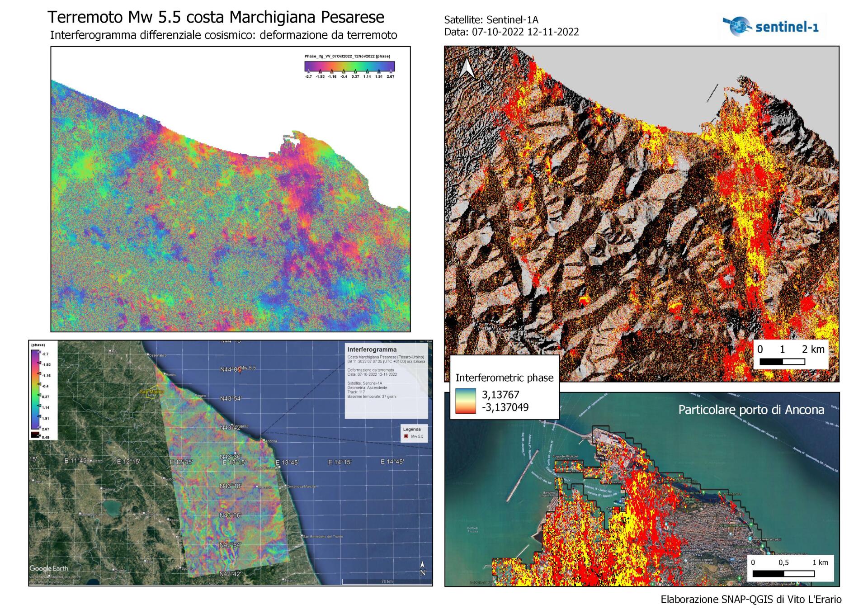Click the -2.7 marker on horizontal phase colorbar
The width and height of the screenshot is (868, 614).
308,71
